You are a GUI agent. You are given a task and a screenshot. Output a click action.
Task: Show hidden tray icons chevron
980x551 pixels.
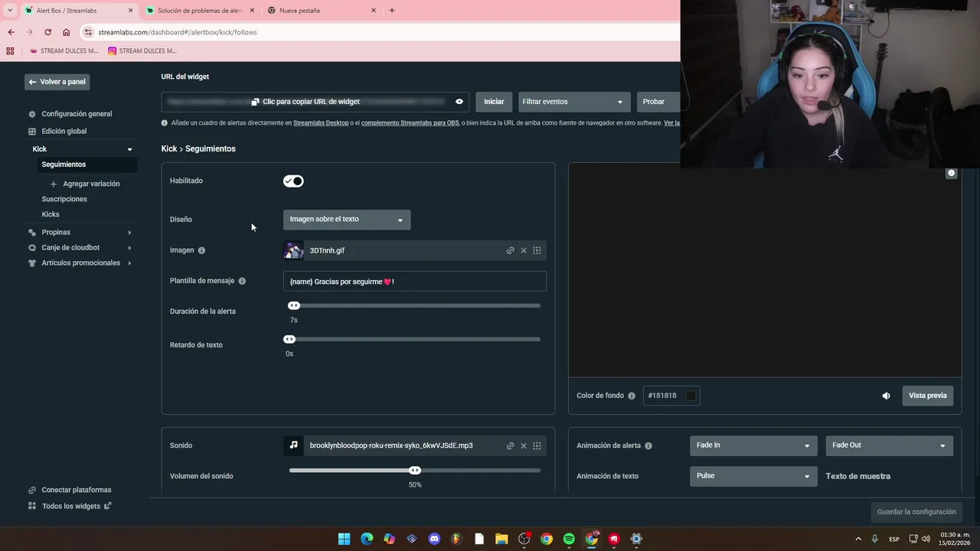[x=857, y=539]
